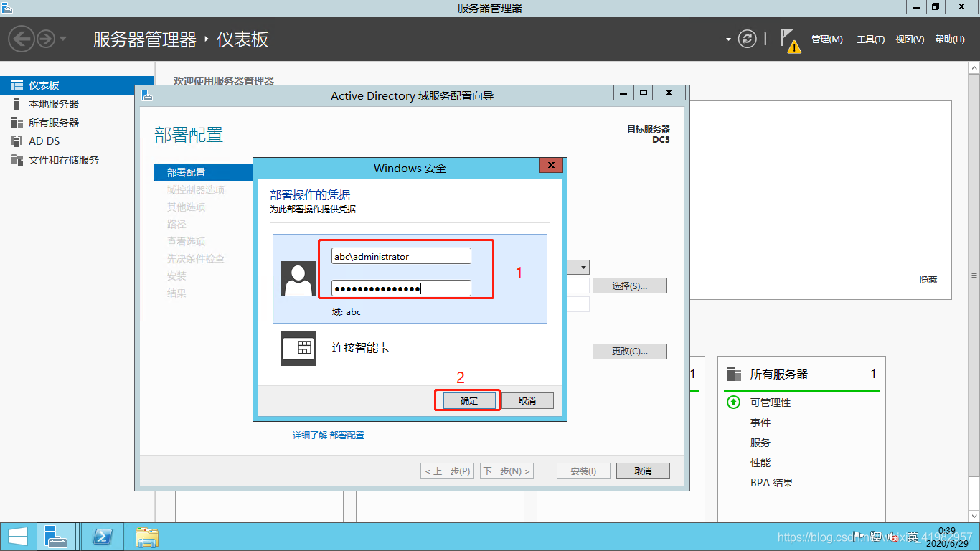The height and width of the screenshot is (551, 980).
Task: Choose the 连接智能卡 option
Action: (x=361, y=348)
